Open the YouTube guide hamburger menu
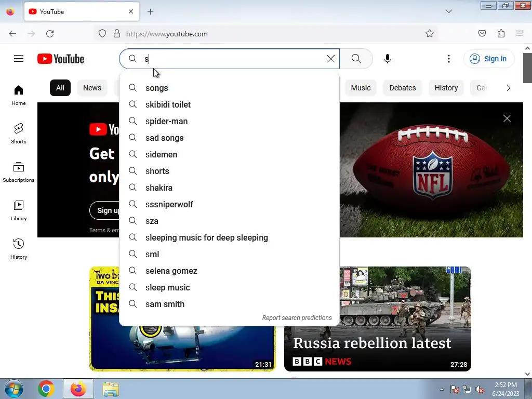This screenshot has width=532, height=399. tap(19, 59)
